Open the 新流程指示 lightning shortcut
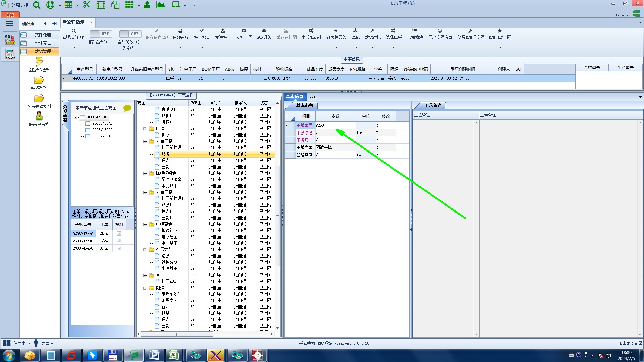644x362 pixels. pyautogui.click(x=39, y=62)
